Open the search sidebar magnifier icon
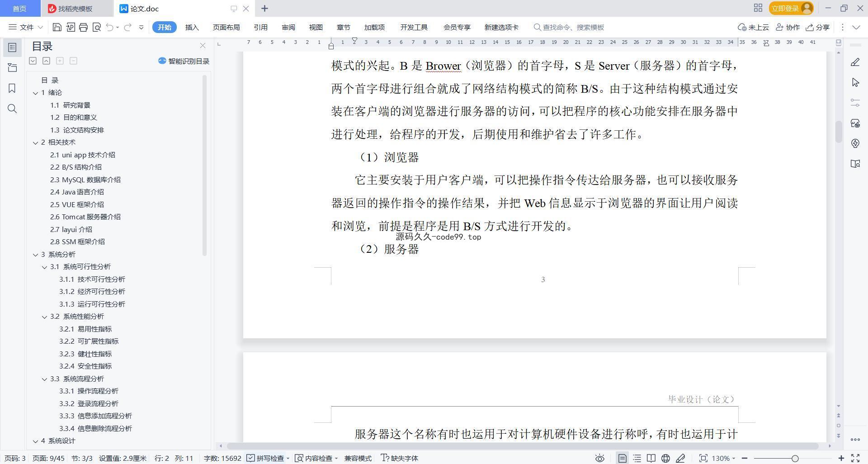 (x=12, y=109)
